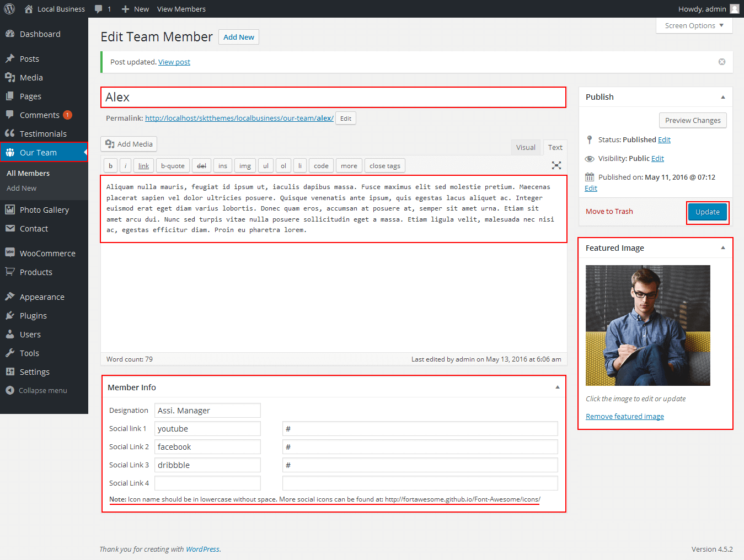
Task: Open the comments bubble in admin bar
Action: (x=102, y=9)
